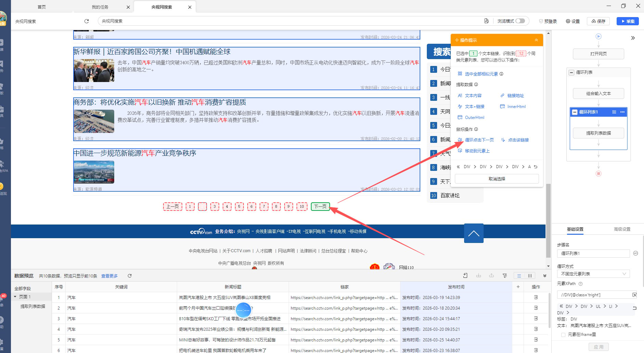Click the 步骤名 input field
The image size is (644, 353).
(593, 254)
